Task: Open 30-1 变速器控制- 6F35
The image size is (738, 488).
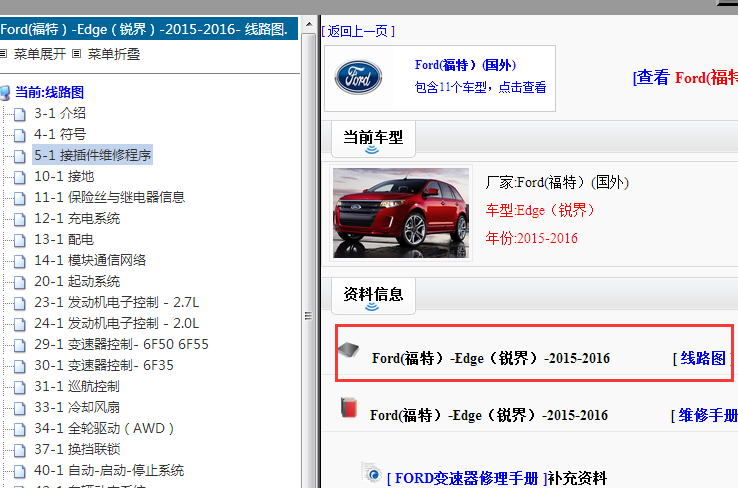Action: click(104, 365)
